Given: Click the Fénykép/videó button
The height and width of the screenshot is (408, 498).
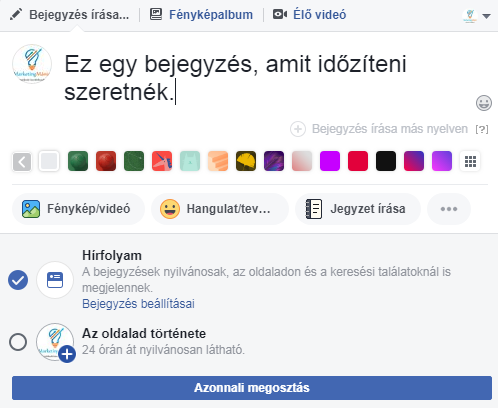Looking at the screenshot, I should click(79, 209).
